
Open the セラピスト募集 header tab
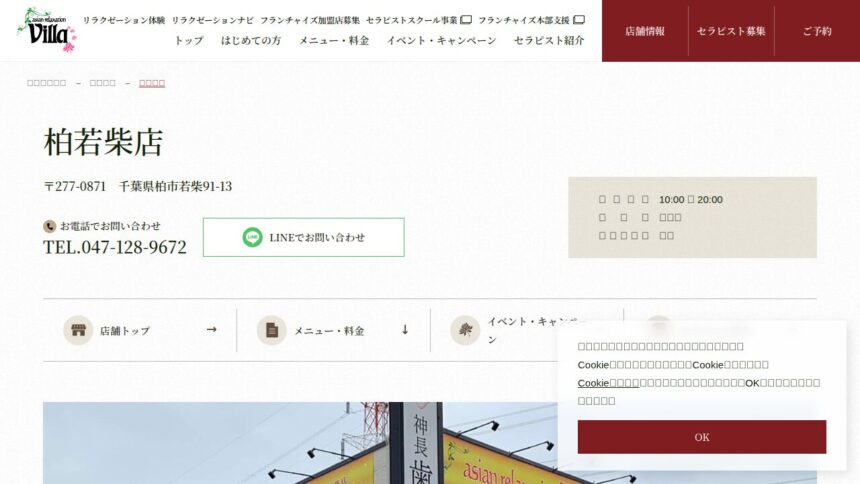[x=731, y=31]
